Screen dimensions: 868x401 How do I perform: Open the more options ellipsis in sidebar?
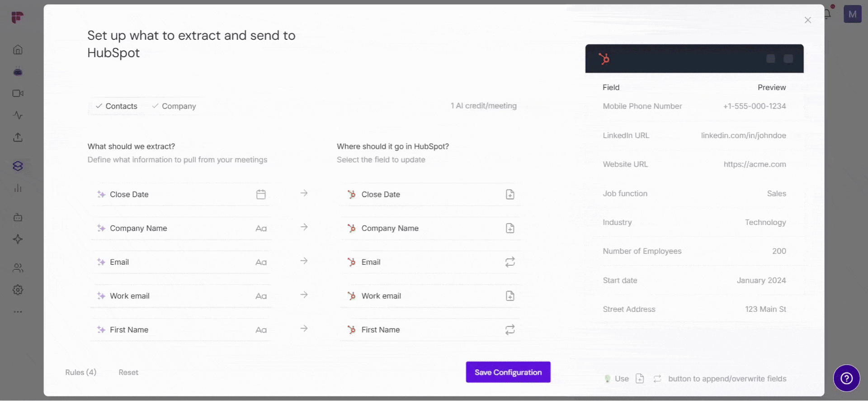[x=18, y=312]
